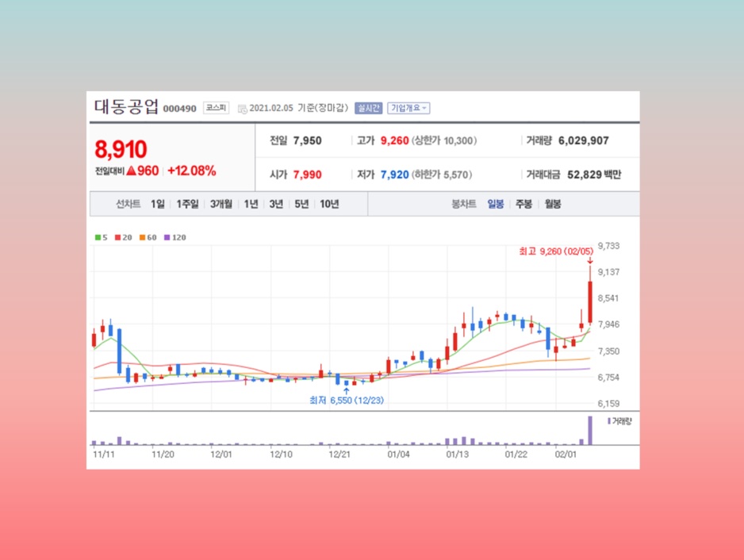The height and width of the screenshot is (560, 744).
Task: Click the 9,733 price axis label
Action: 609,246
